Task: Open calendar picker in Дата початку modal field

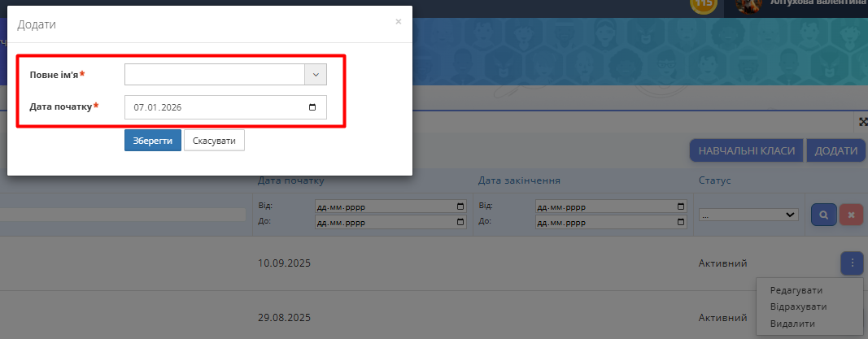Action: 312,107
